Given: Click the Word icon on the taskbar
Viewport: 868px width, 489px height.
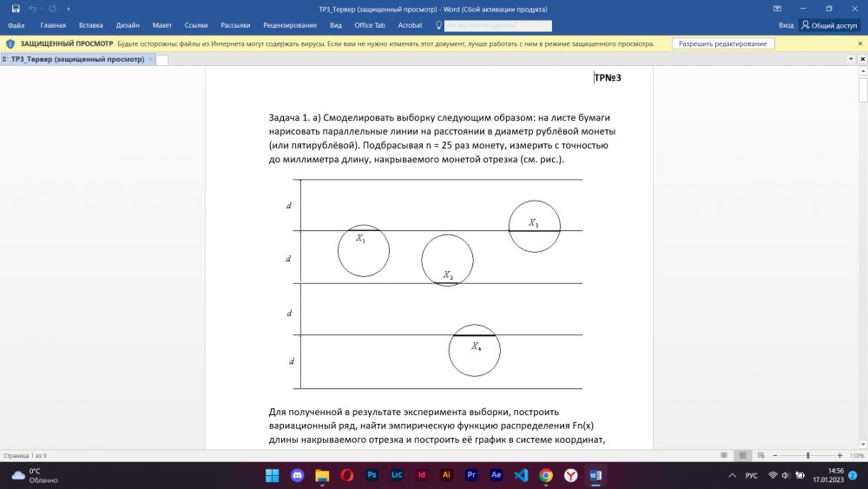Looking at the screenshot, I should click(x=595, y=475).
